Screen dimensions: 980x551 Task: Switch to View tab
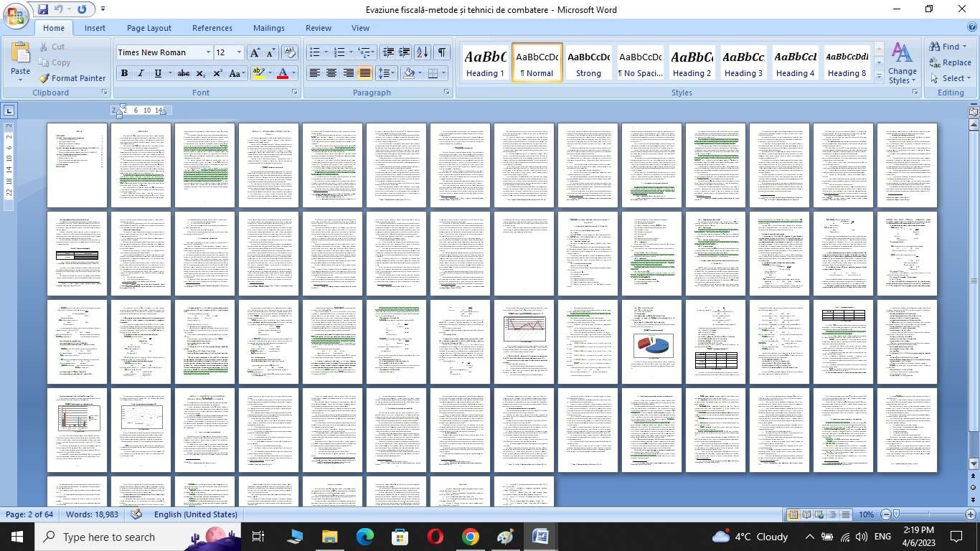coord(360,28)
